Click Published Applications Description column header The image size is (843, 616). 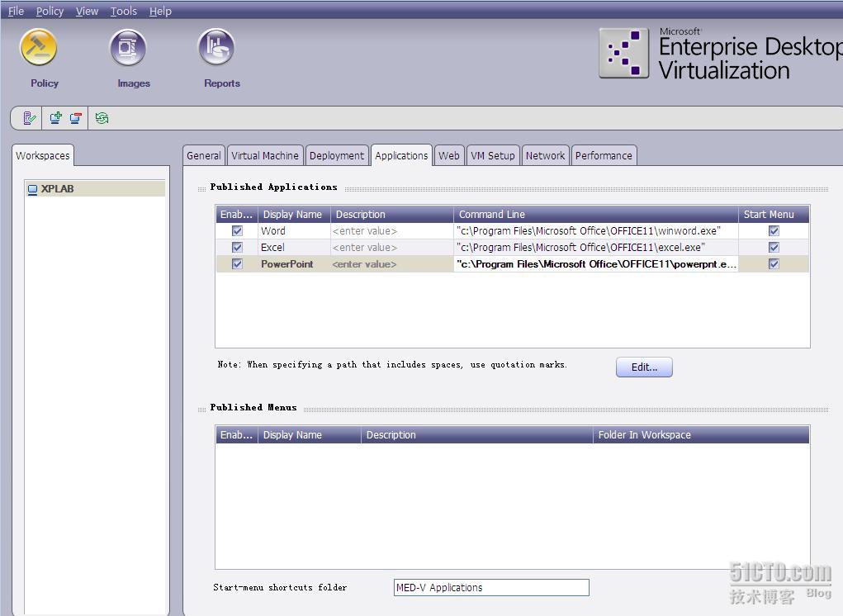392,214
